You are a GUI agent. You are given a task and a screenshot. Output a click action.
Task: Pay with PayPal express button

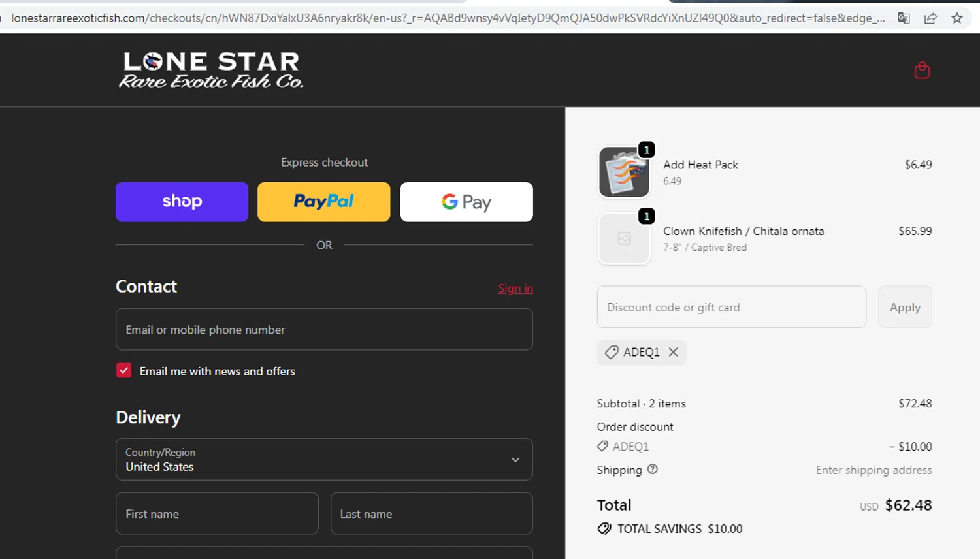(x=323, y=202)
